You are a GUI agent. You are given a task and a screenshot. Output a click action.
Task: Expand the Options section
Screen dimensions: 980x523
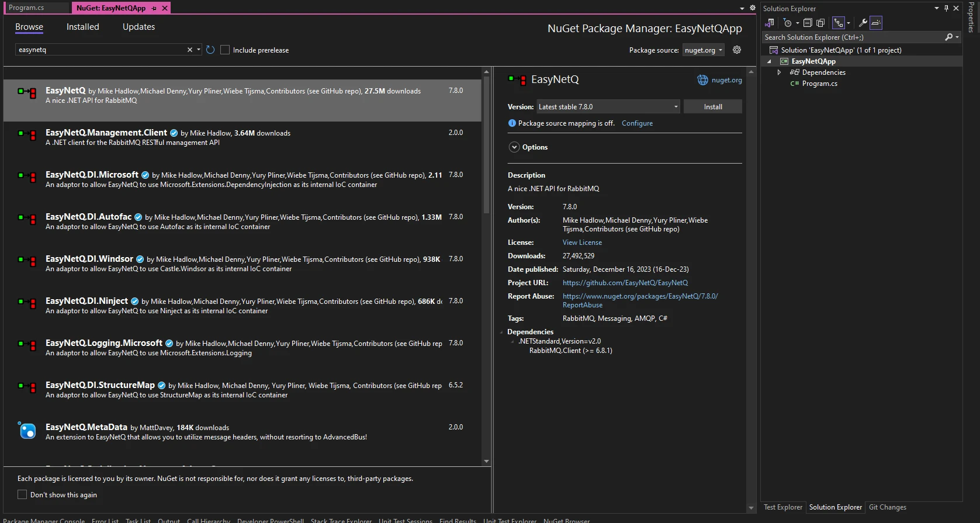click(x=514, y=147)
